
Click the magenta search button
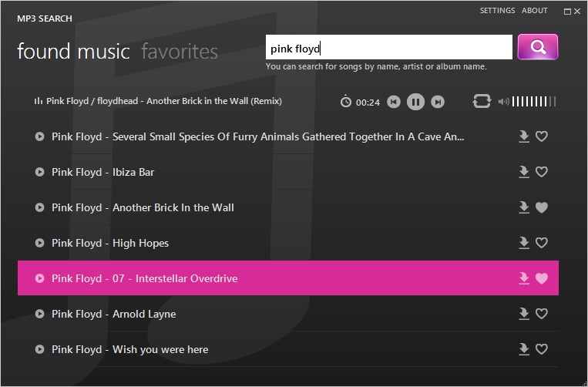[537, 47]
